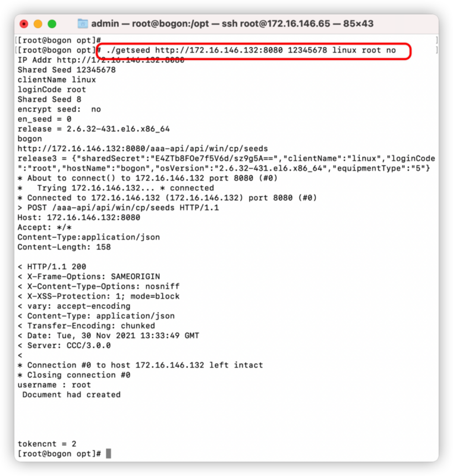Click the terminal window title text
This screenshot has height=476, width=453.
click(x=232, y=24)
